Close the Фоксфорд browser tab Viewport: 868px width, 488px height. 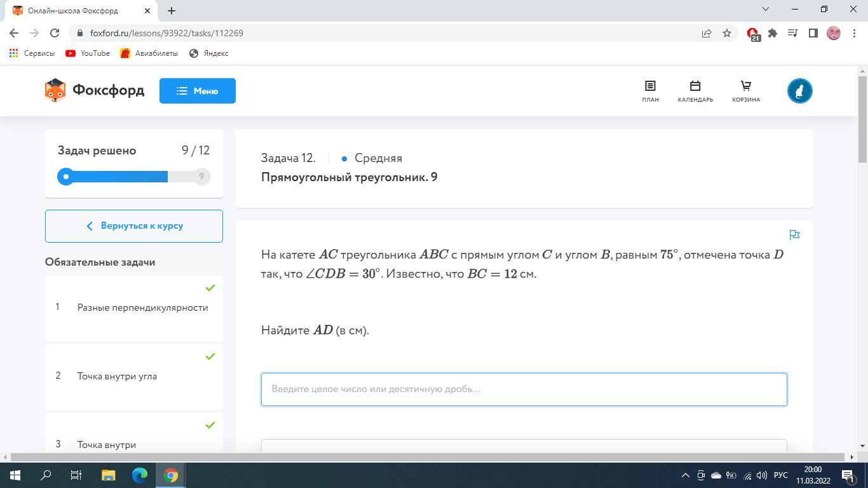coord(147,11)
